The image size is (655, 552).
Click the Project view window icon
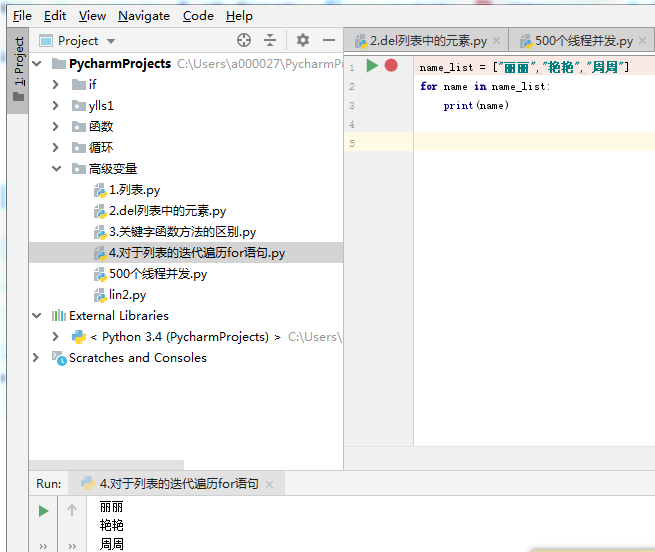46,41
